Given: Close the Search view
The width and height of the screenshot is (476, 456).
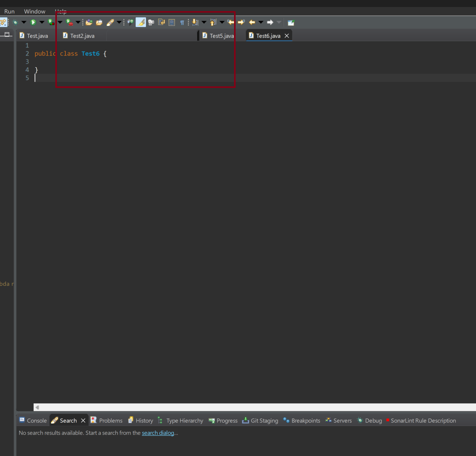Looking at the screenshot, I should (83, 420).
